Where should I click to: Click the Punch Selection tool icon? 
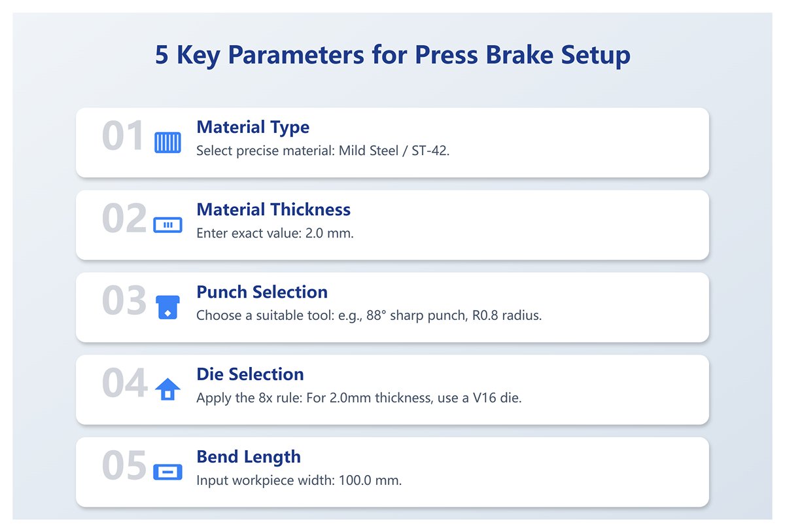(x=167, y=307)
